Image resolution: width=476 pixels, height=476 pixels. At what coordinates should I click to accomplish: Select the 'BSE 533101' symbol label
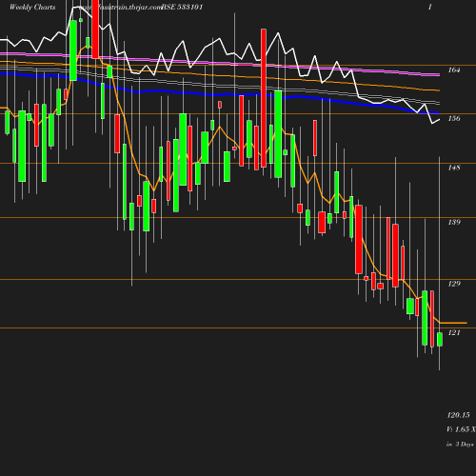pyautogui.click(x=182, y=8)
